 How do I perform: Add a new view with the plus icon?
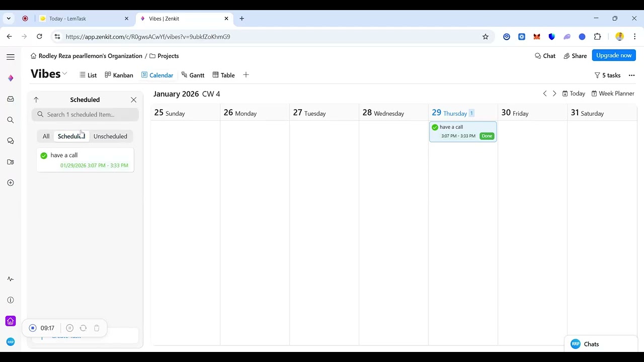(x=246, y=75)
